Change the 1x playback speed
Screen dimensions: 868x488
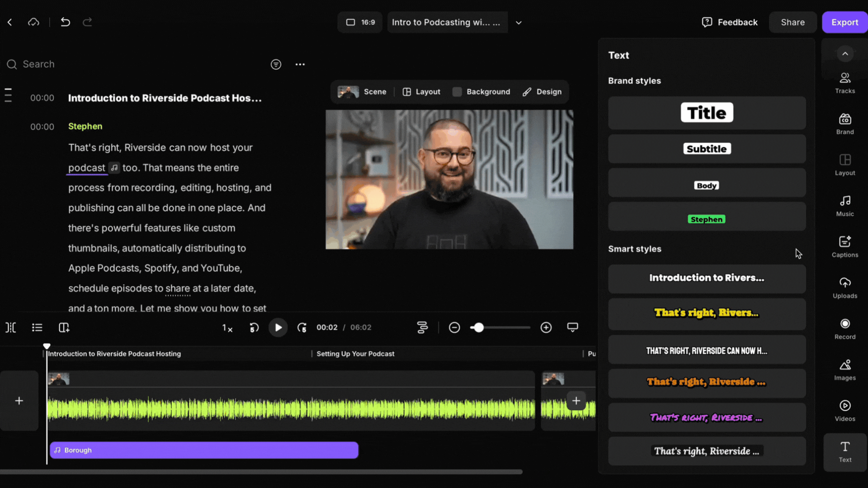[227, 328]
